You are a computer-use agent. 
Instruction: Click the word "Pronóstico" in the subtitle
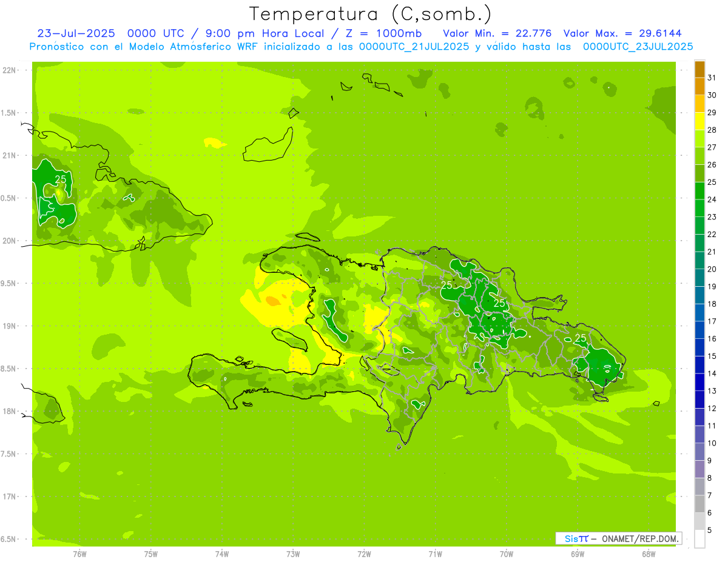[62, 47]
